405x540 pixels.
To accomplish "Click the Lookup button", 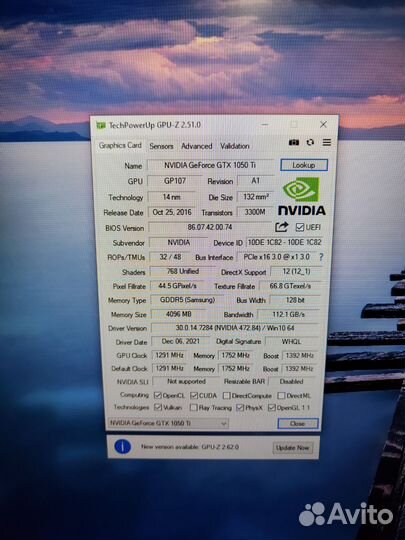I will click(x=304, y=165).
